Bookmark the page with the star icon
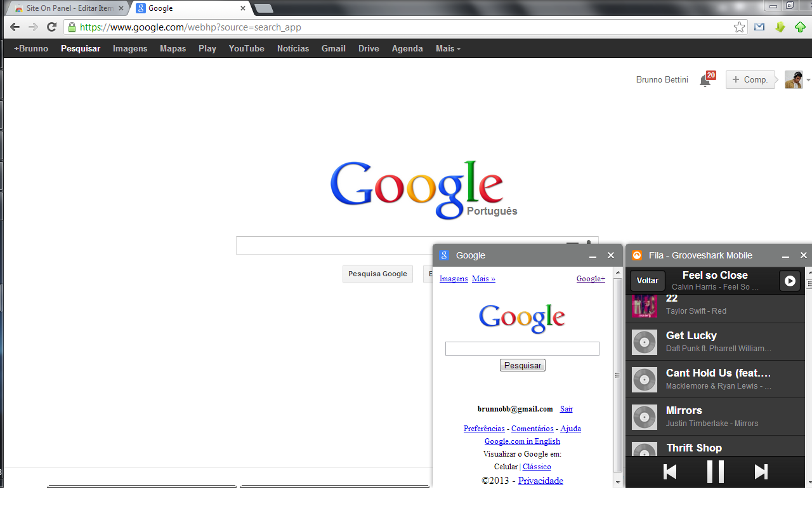This screenshot has height=508, width=812. [x=739, y=27]
